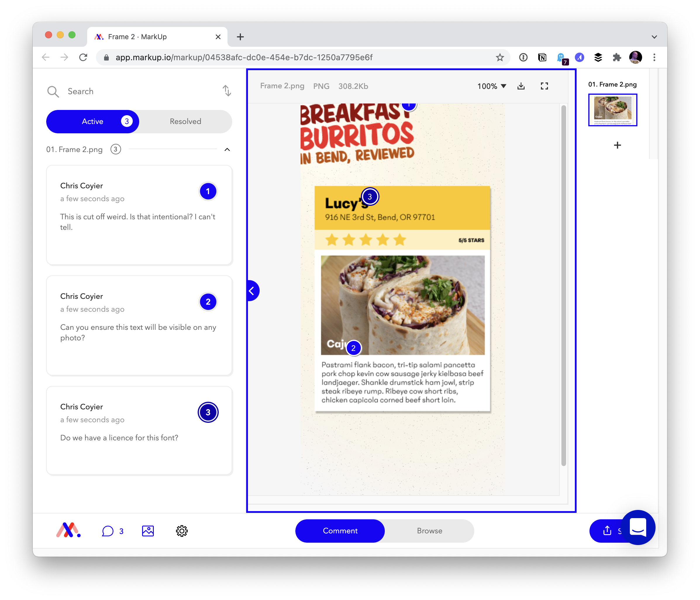Click the image gallery icon
Screen dimensions: 700x600
coord(148,531)
